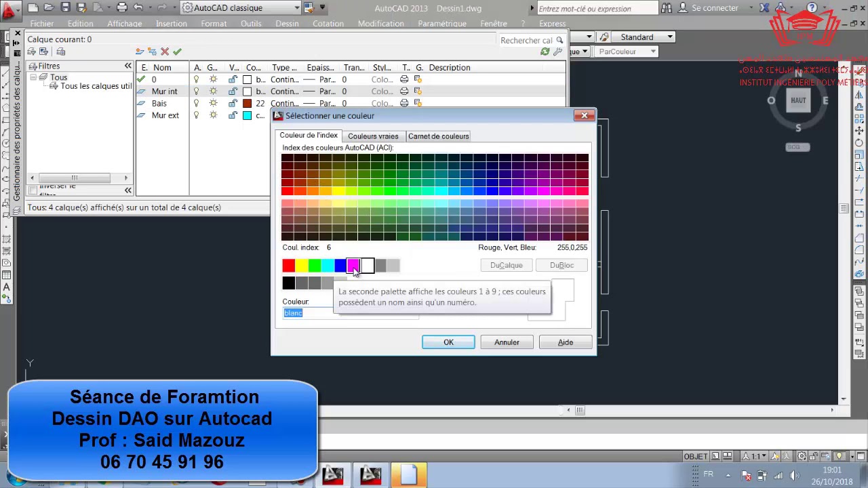Click the new layer frozen in viewports icon
The image size is (868, 488).
click(152, 52)
